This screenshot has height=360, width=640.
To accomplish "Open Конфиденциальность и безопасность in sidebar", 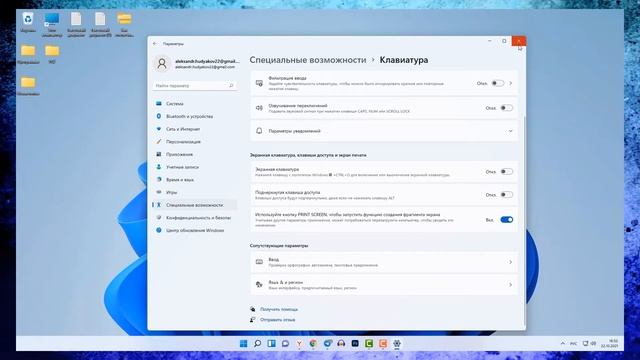I will pos(194,218).
